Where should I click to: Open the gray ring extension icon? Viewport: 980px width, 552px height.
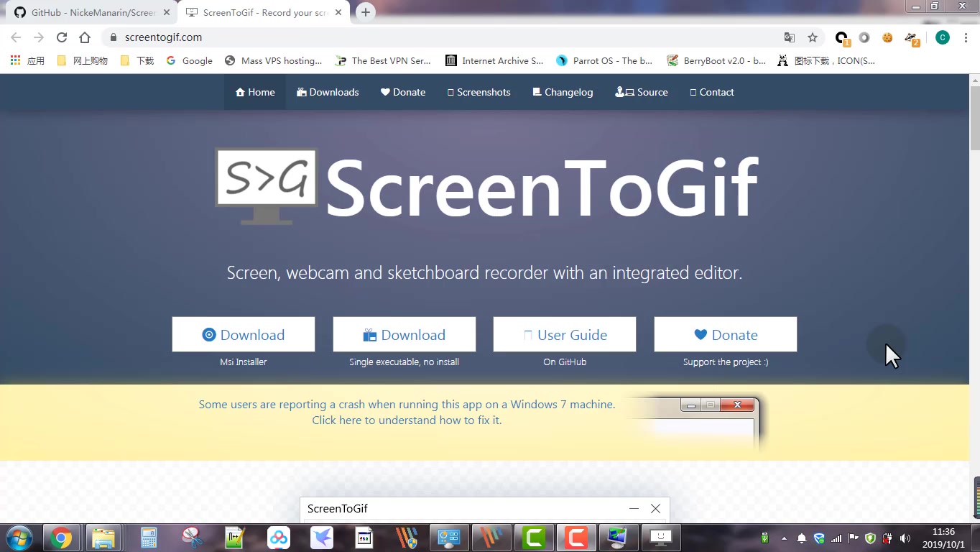[864, 37]
